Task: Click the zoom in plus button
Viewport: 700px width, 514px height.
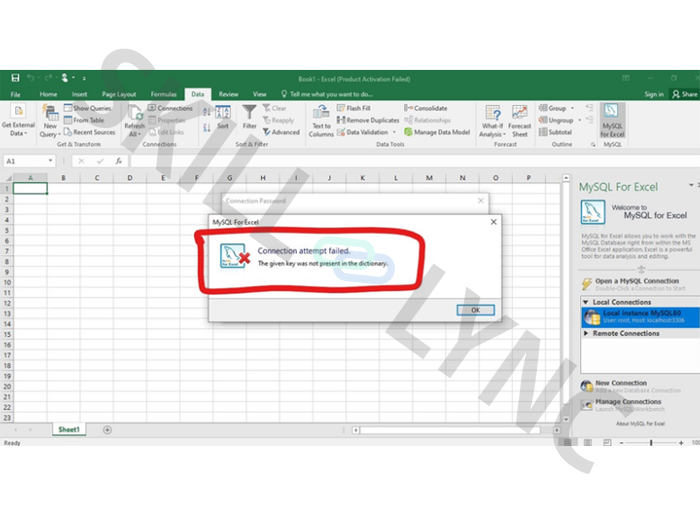Action: 681,443
